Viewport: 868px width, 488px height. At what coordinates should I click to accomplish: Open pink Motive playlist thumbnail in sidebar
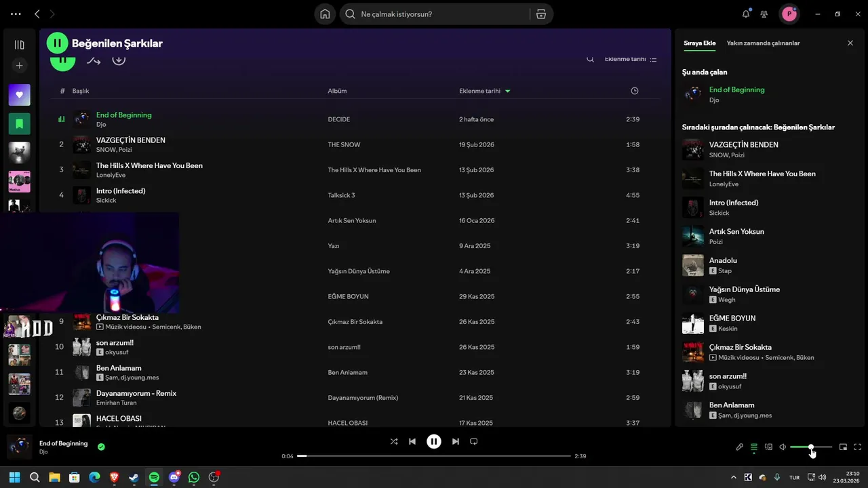point(19,182)
